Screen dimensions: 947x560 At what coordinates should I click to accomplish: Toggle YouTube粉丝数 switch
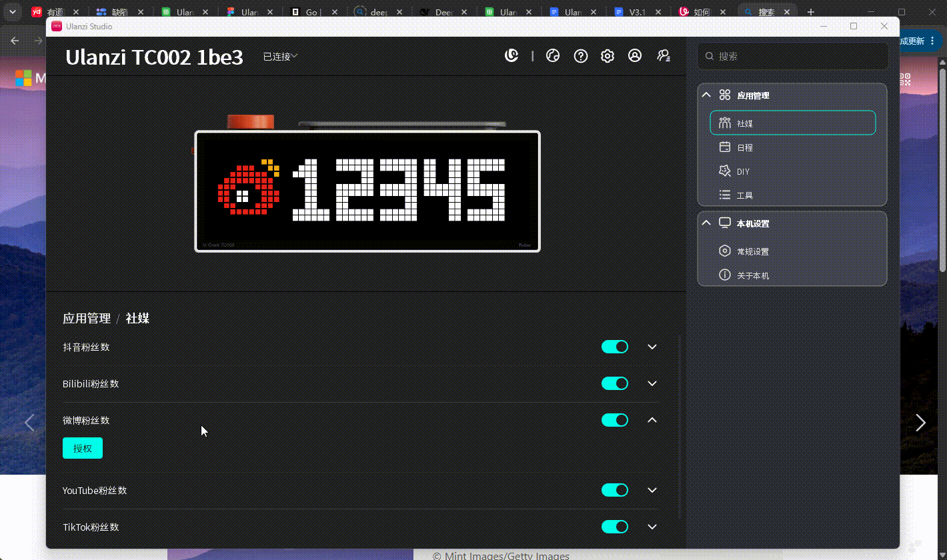615,490
